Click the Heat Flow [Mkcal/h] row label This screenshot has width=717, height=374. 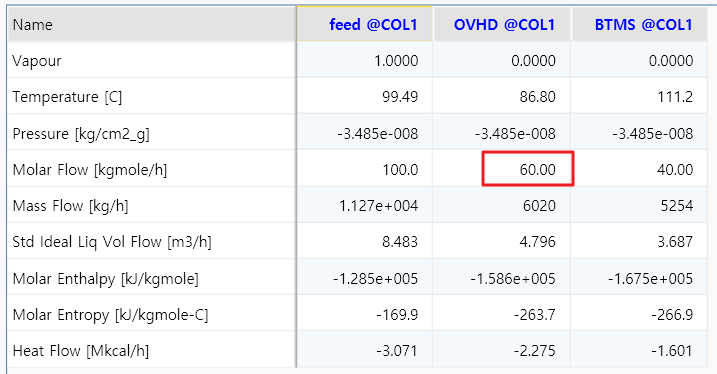[x=80, y=351]
